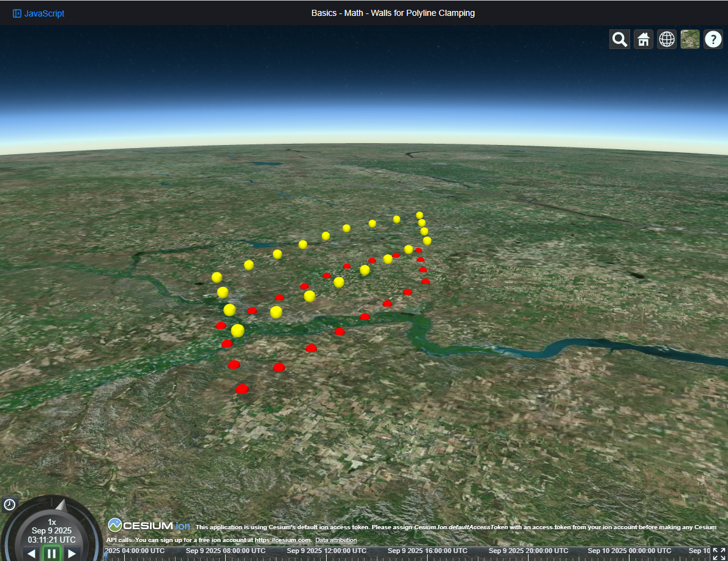728x561 pixels.
Task: Click the speed indicator knob on the animation dial
Action: tap(62, 506)
